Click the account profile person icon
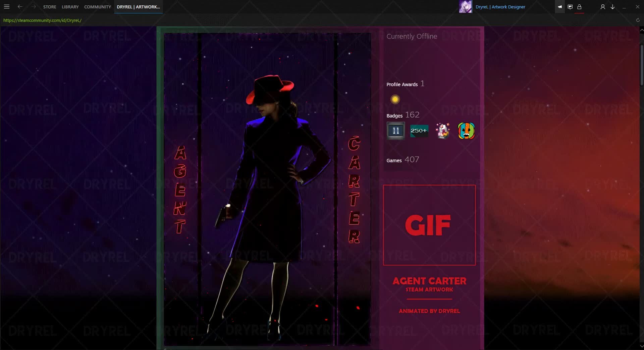Viewport: 644px width, 350px height. (x=602, y=7)
